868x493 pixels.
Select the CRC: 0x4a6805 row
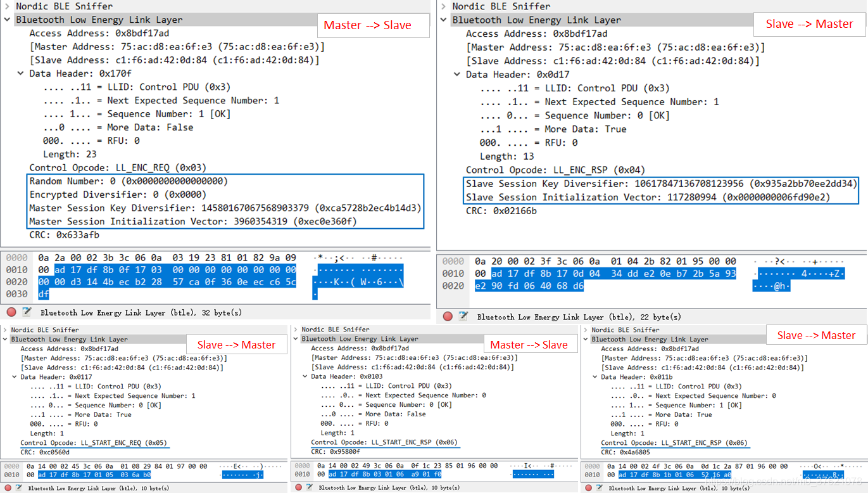(x=626, y=452)
